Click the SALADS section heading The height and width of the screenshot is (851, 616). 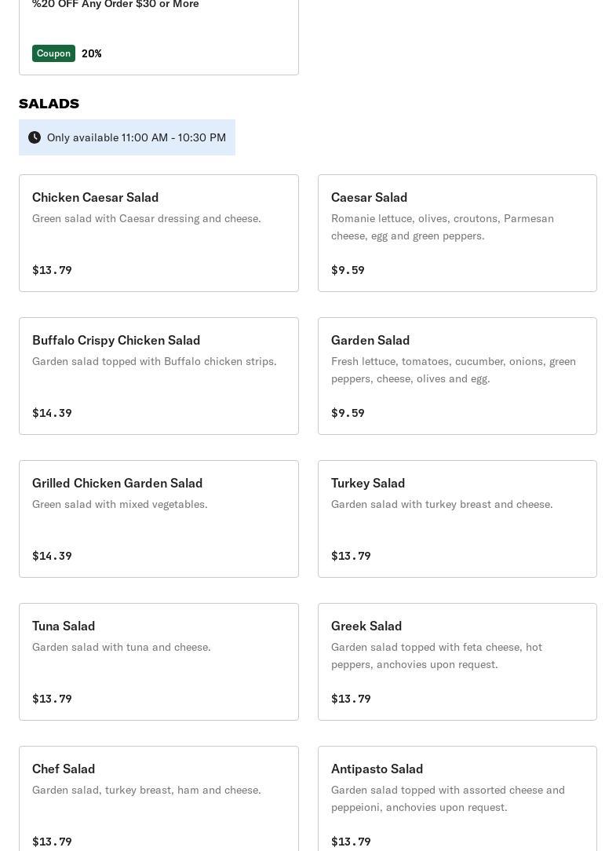click(49, 104)
